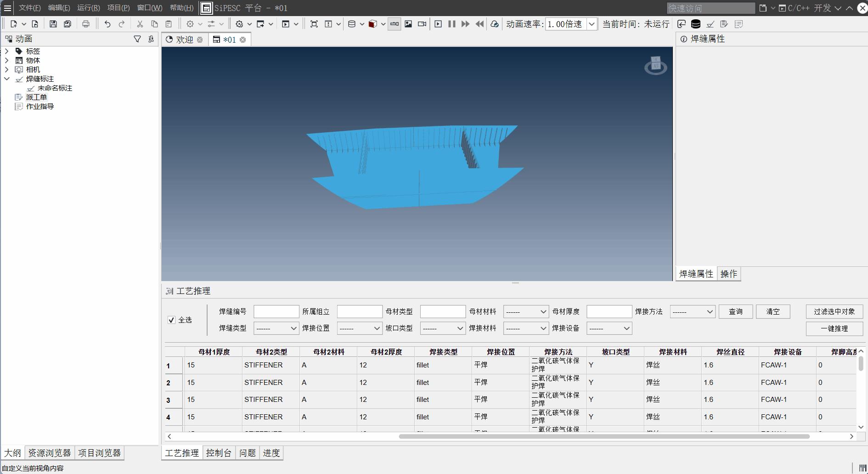The image size is (868, 474).
Task: Click the 查询 button
Action: point(735,311)
